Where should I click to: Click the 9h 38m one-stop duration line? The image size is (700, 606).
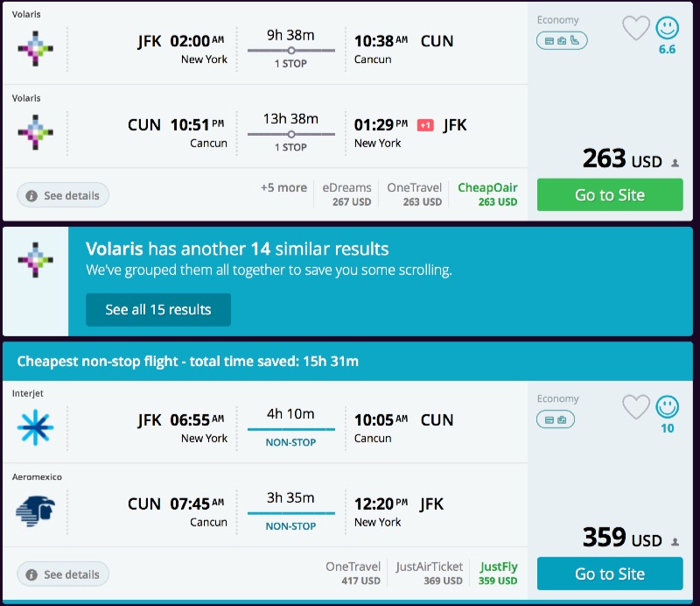coord(291,50)
